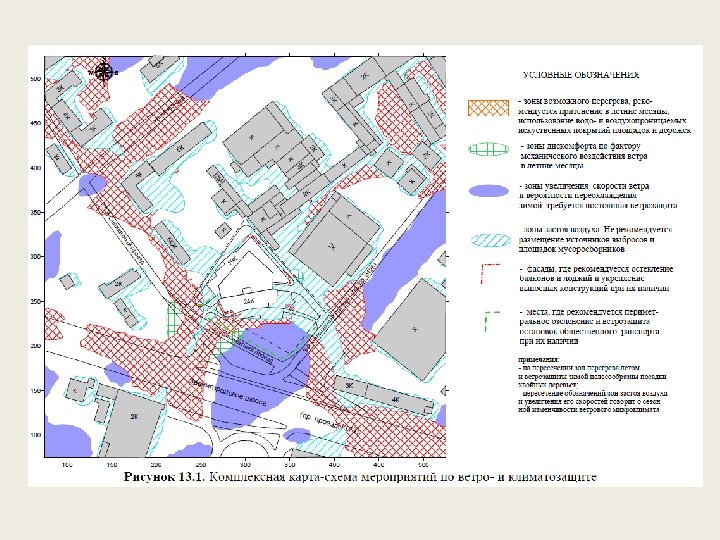Click the legend text about perimeter fencing of stops
720x540 pixels.
pos(589,326)
